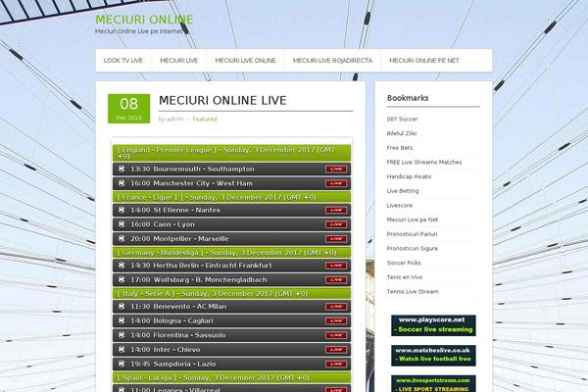This screenshot has width=588, height=392.
Task: Open MECIURI ONLINE PE NET menu item
Action: click(x=424, y=61)
